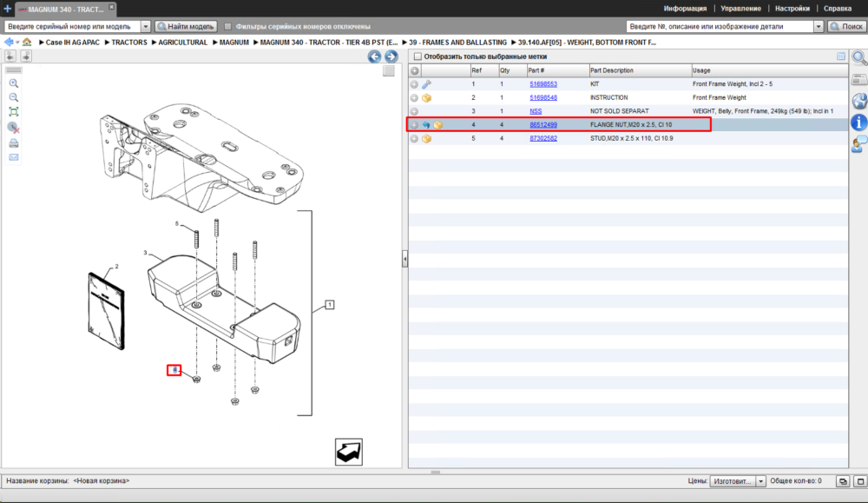Click the plus icon in table header
The width and height of the screenshot is (868, 503).
coord(415,71)
